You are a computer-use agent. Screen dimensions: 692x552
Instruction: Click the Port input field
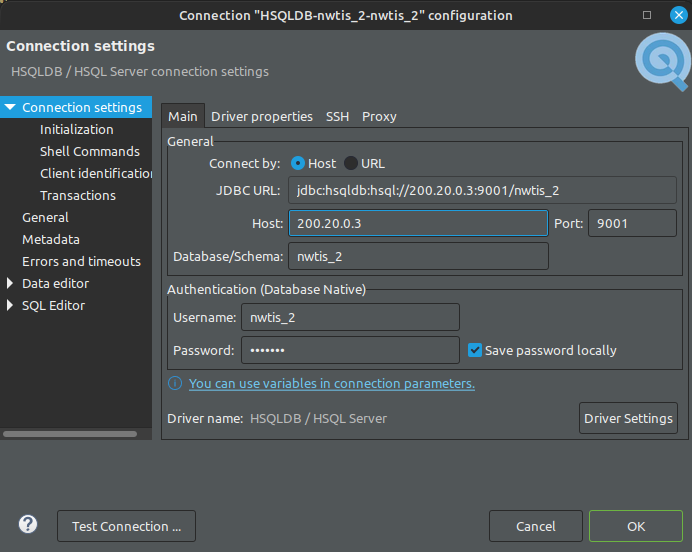632,223
